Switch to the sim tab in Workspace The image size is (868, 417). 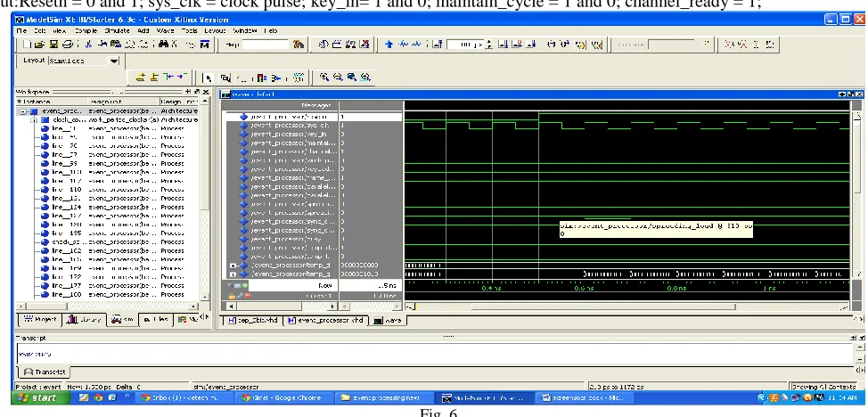122,320
